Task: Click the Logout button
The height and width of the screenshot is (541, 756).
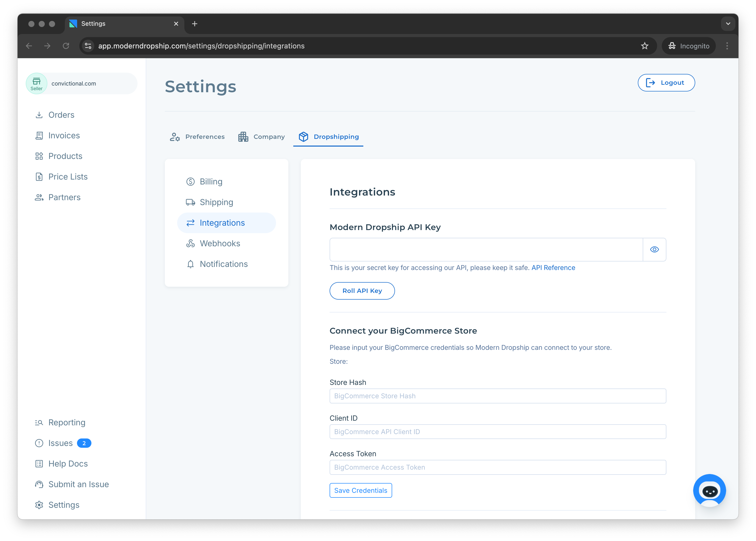Action: tap(666, 83)
